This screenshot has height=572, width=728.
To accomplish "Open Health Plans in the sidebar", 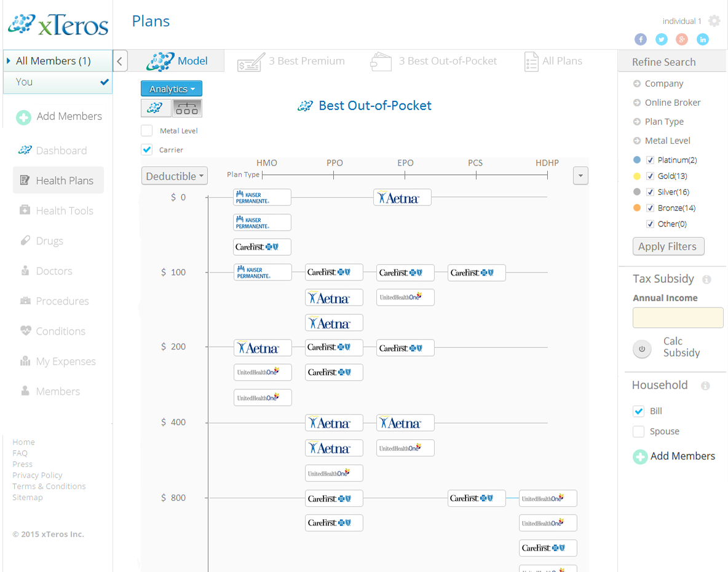I will point(58,180).
